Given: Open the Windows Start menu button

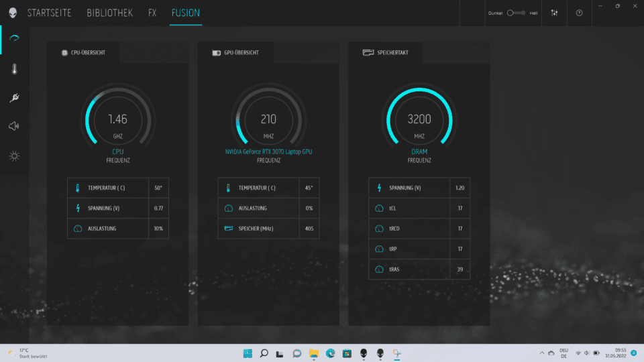Looking at the screenshot, I should (x=248, y=353).
